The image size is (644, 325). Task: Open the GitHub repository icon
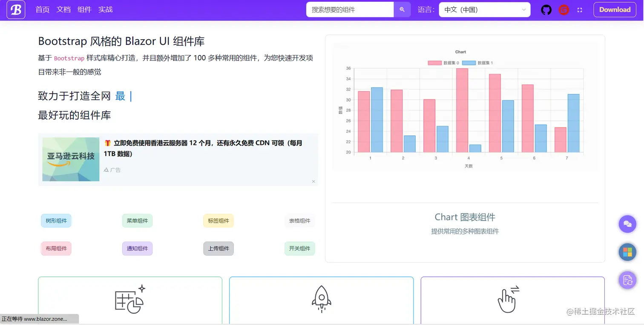pos(546,10)
